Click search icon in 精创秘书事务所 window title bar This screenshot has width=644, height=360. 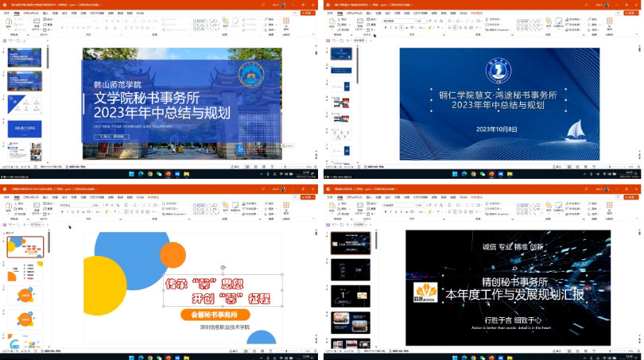click(587, 189)
